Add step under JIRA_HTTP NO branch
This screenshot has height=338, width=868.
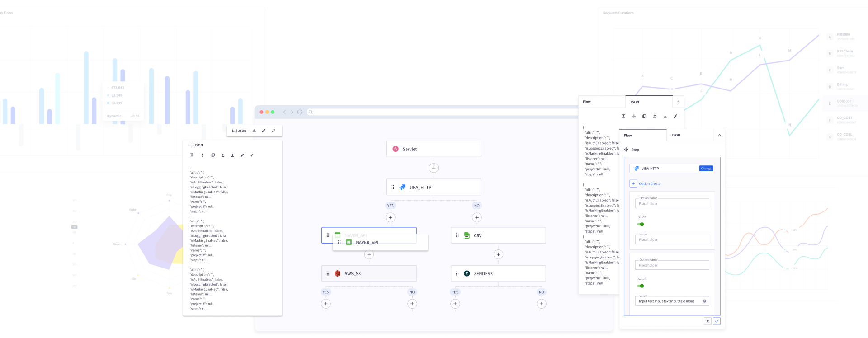click(476, 218)
